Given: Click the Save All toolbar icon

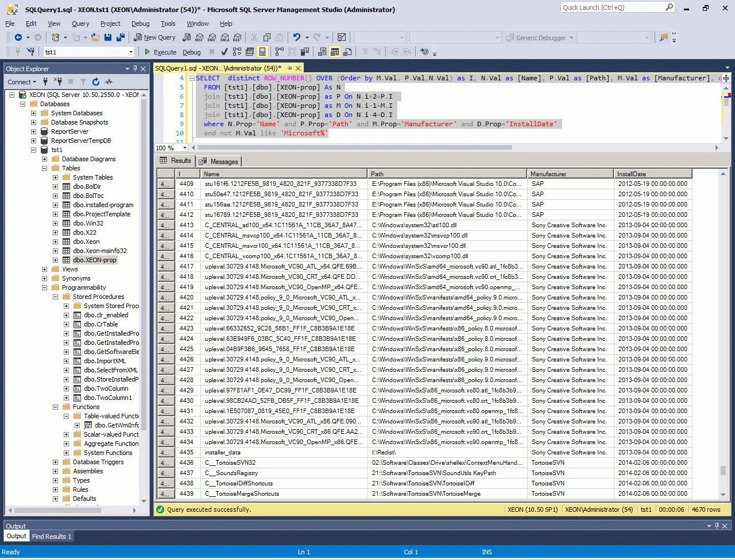Looking at the screenshot, I should tap(121, 37).
